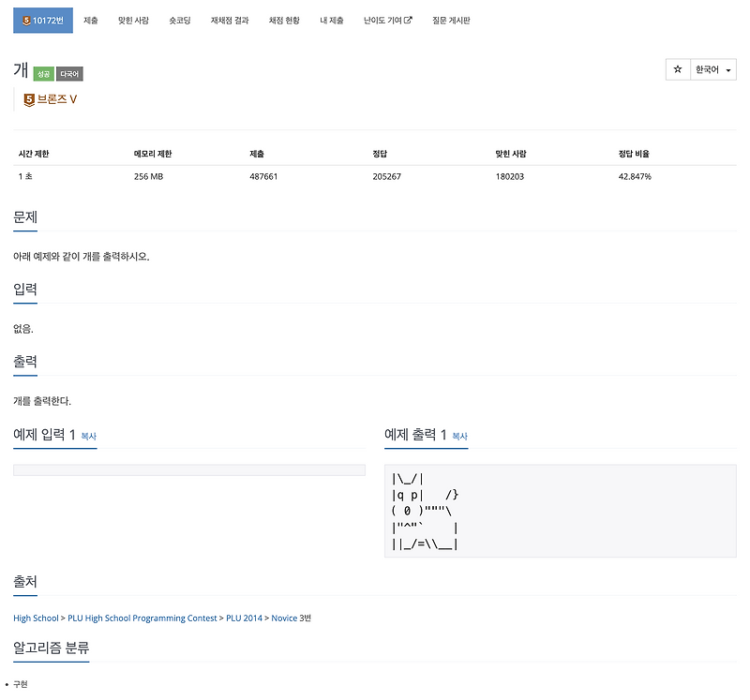Open the 숏코딩 tab
The width and height of the screenshot is (750, 700).
tap(179, 20)
